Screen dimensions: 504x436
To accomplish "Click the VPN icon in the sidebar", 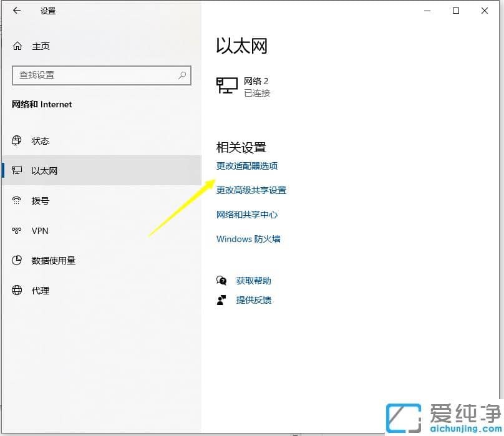I will click(x=17, y=231).
